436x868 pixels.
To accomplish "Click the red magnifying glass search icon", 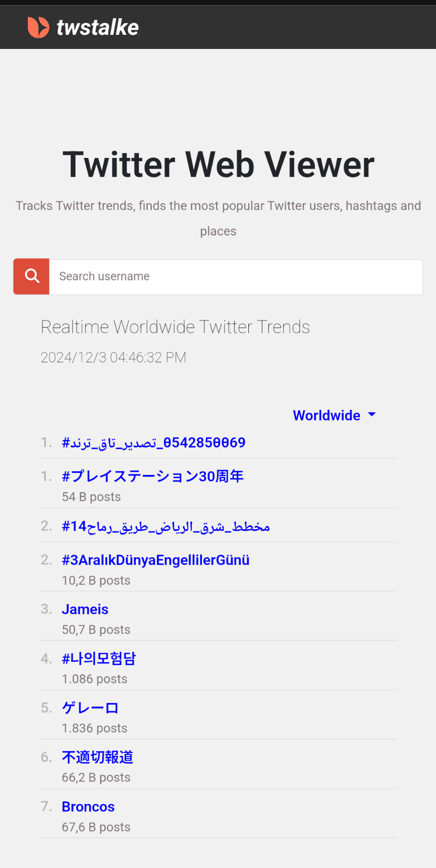I will (x=31, y=276).
